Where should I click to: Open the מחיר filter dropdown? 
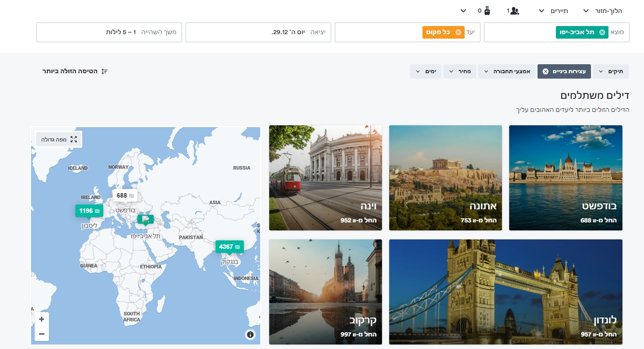point(459,71)
